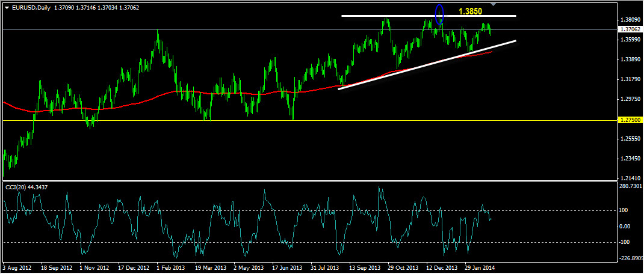
Task: Click the 1.31790 price scale value
Action: (x=630, y=79)
